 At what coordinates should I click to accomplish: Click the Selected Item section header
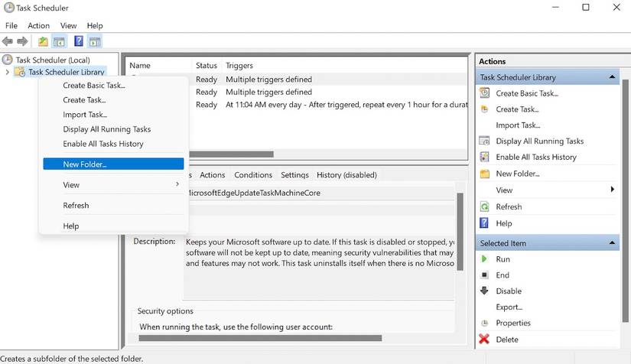point(548,243)
